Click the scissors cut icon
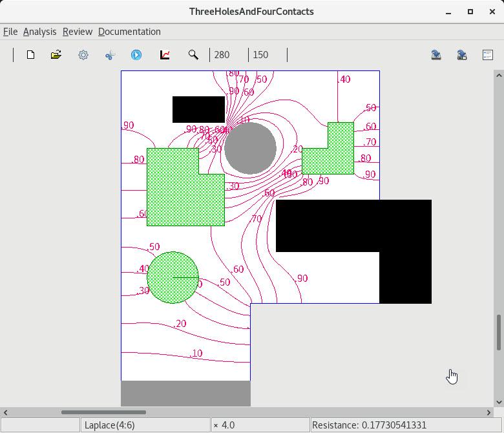Viewport: 504px width, 433px height. (110, 55)
